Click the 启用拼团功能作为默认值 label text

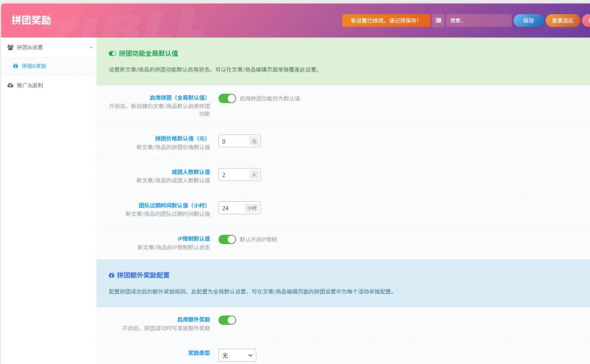(x=270, y=99)
